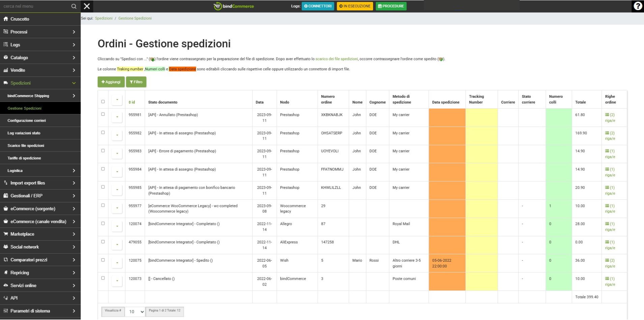
Task: Select Configurazione corrieri in the sidebar
Action: pos(27,120)
